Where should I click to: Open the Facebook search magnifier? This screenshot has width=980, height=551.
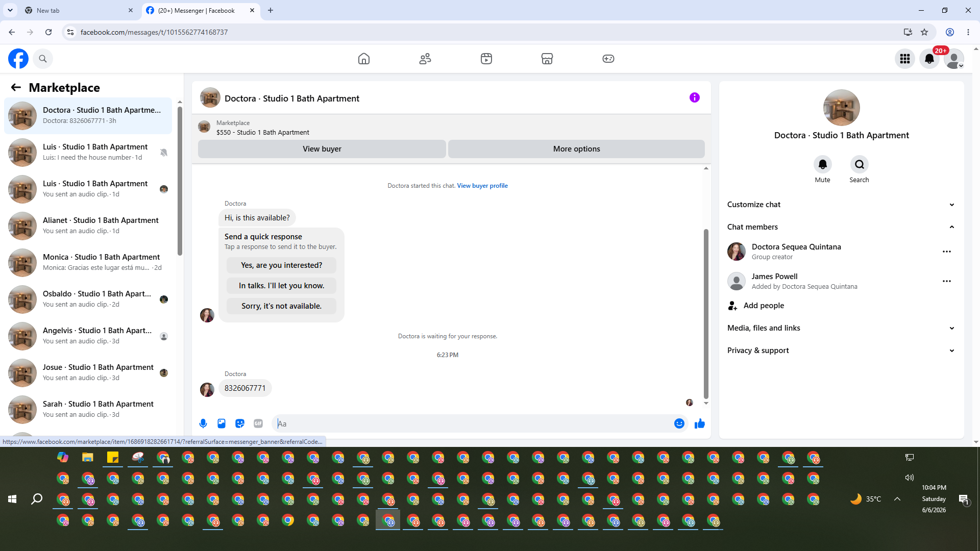pyautogui.click(x=43, y=59)
